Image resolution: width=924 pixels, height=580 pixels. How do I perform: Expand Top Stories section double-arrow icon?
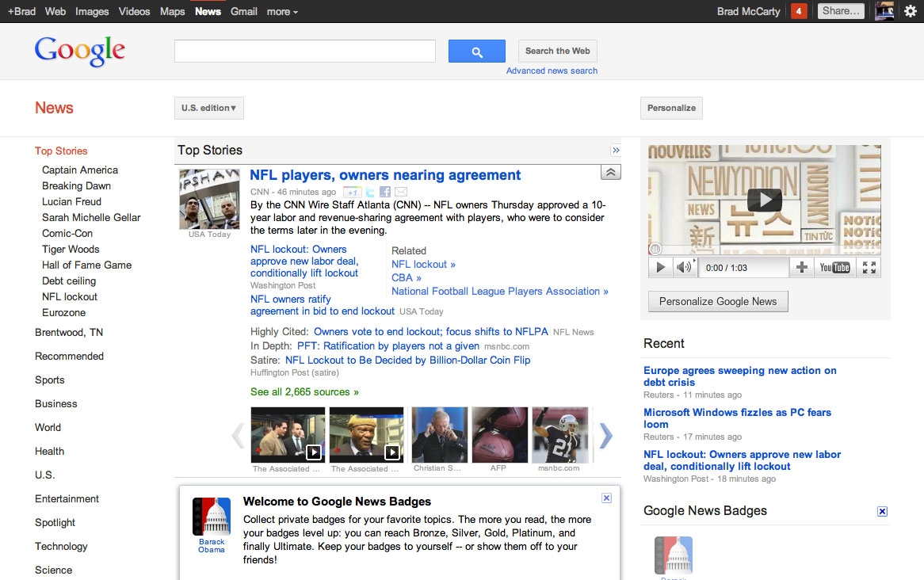click(616, 151)
